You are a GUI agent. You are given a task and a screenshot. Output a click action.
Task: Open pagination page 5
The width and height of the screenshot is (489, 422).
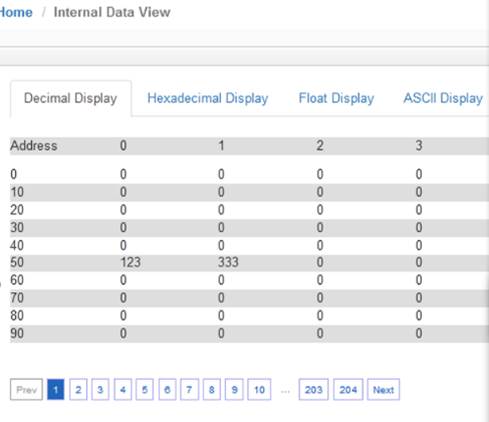(145, 389)
